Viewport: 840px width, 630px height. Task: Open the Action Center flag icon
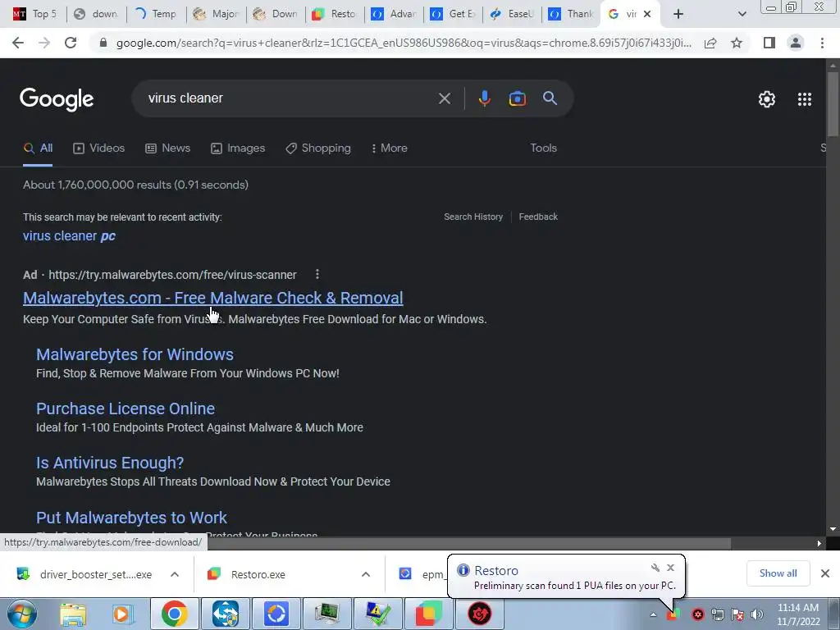[737, 614]
